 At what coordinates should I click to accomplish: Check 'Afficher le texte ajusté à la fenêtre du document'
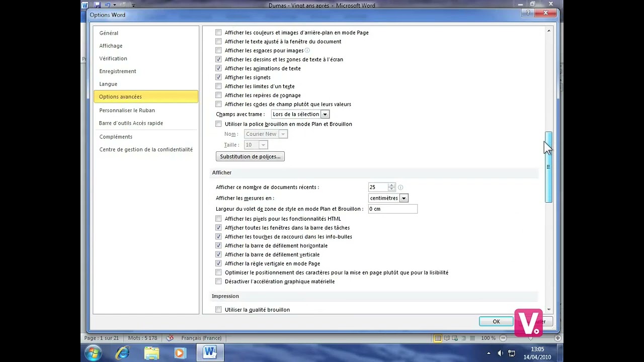(218, 42)
